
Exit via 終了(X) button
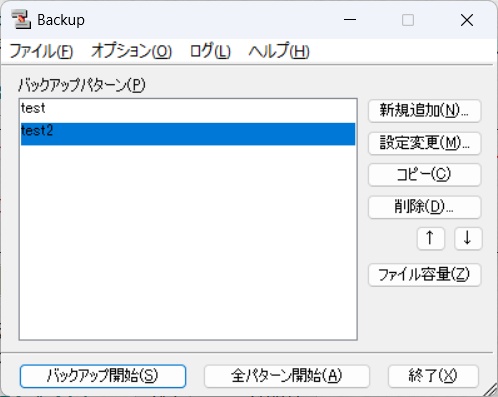433,376
